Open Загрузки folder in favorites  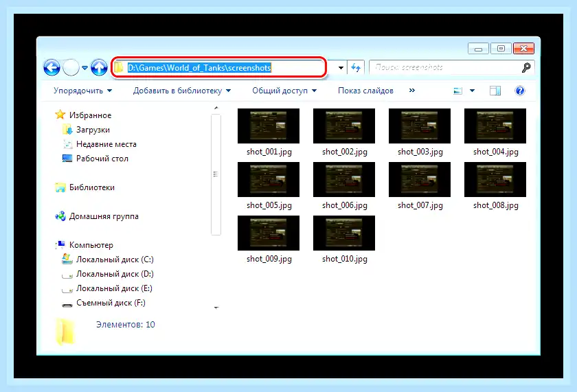pyautogui.click(x=93, y=130)
